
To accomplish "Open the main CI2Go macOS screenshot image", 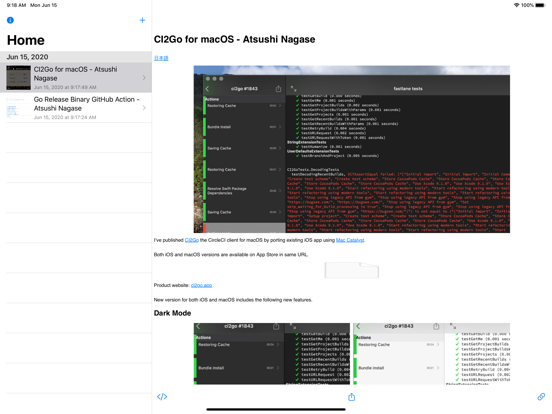I will click(352, 149).
